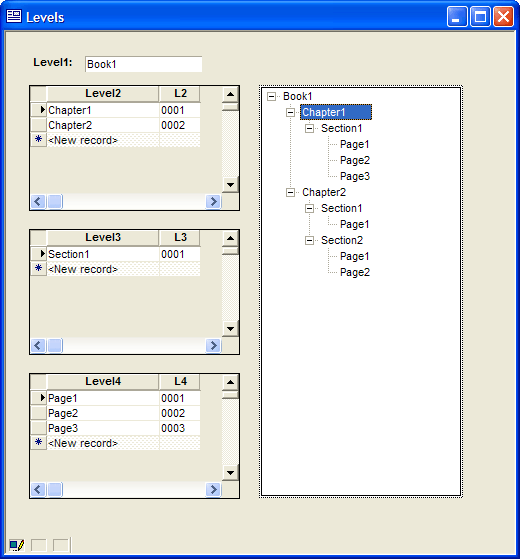Image resolution: width=520 pixels, height=559 pixels.
Task: Click the Levels form icon in title bar
Action: coord(14,16)
